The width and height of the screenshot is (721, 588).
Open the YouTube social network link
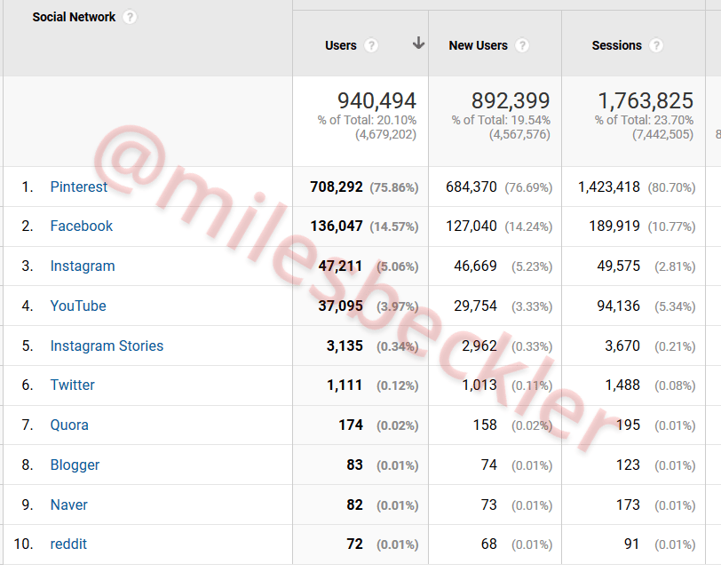(x=78, y=306)
